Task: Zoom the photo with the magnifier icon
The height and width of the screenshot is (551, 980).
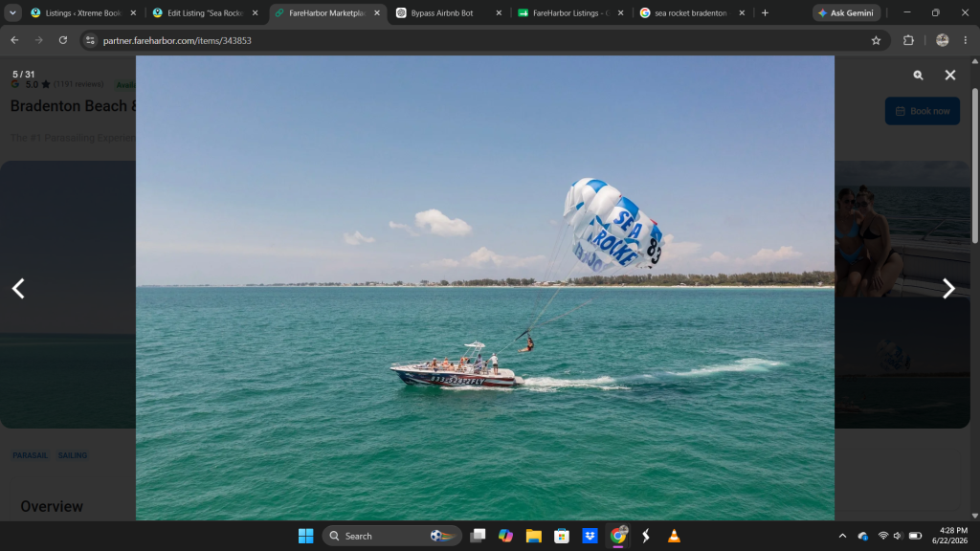Action: coord(918,75)
